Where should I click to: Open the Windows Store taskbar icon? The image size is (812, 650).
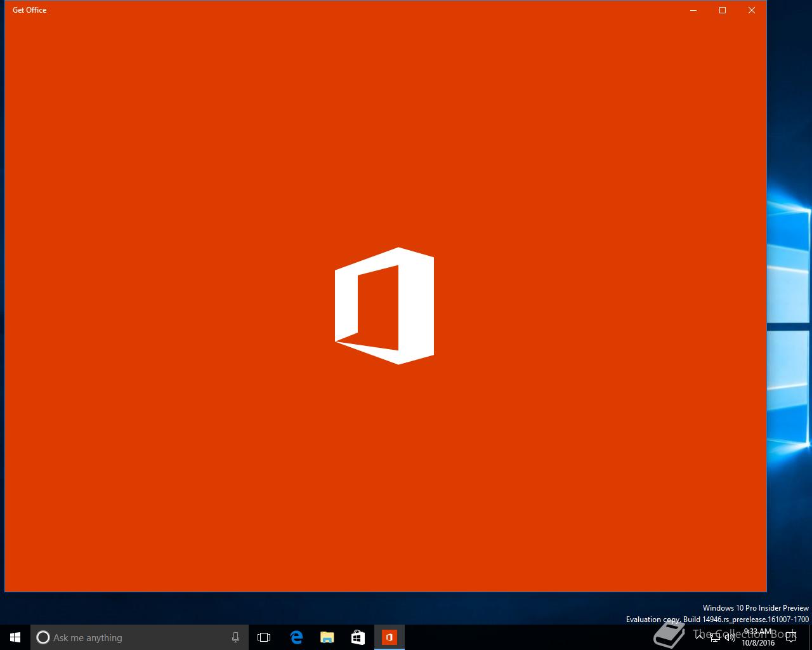[x=358, y=637]
